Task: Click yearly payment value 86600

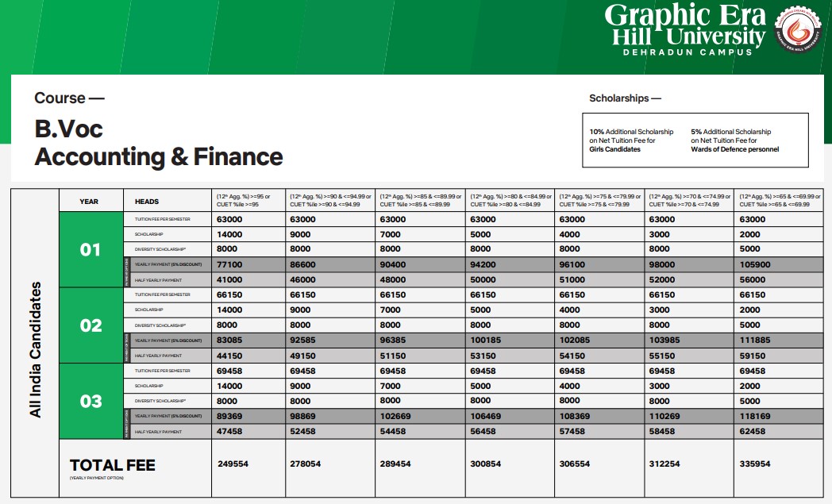Action: [x=302, y=265]
